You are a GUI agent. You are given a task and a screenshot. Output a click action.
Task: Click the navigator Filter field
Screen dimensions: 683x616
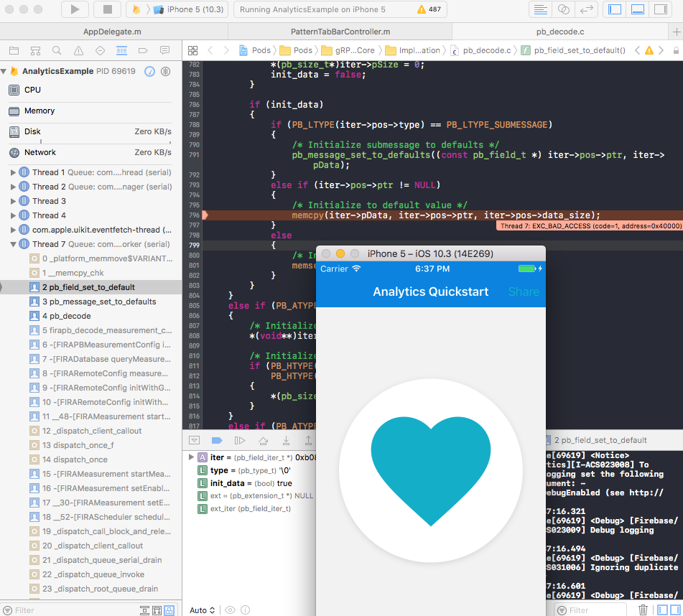coord(70,610)
